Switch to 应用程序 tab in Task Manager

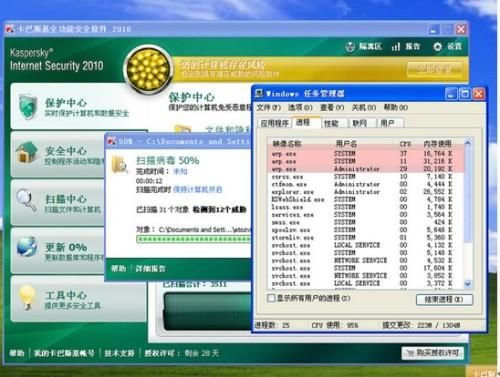pyautogui.click(x=274, y=123)
